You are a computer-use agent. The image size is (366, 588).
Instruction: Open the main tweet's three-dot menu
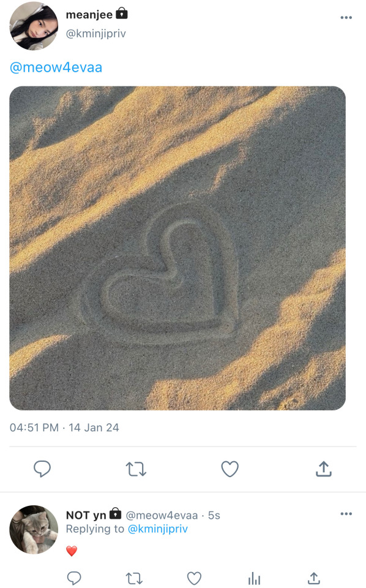[346, 18]
